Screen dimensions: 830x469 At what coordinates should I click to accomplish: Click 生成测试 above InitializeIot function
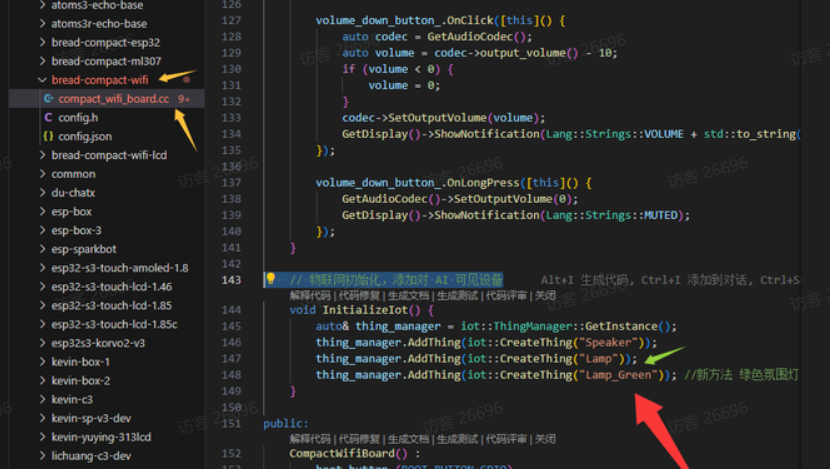tap(457, 295)
